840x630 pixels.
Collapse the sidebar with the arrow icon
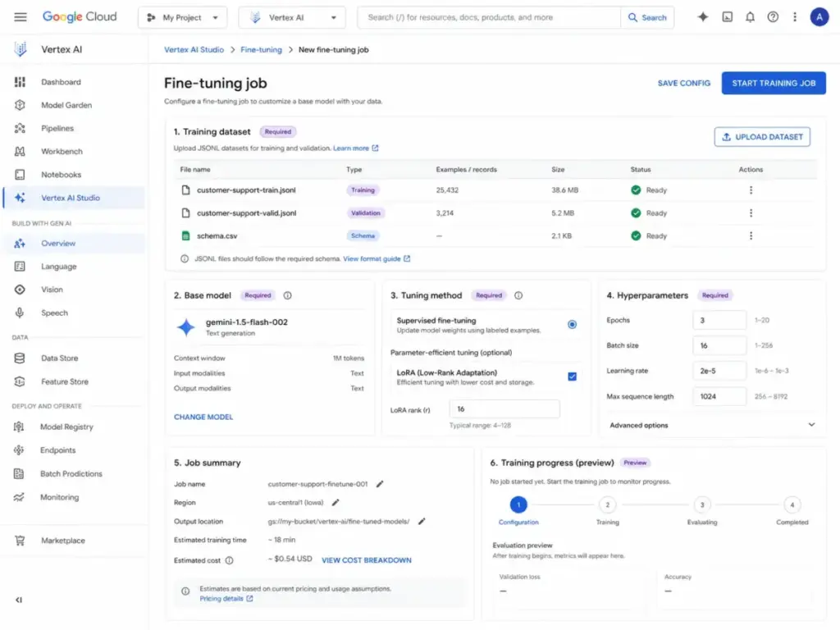point(19,600)
